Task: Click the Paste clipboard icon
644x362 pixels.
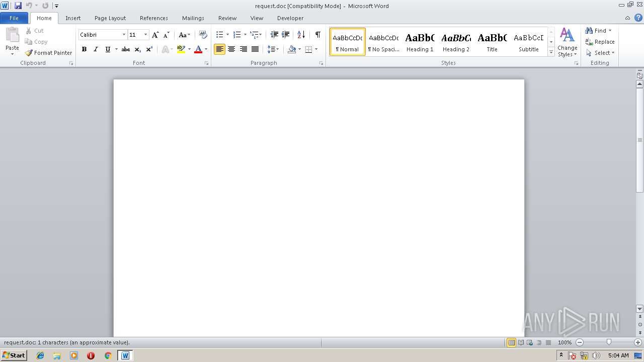Action: [12, 36]
